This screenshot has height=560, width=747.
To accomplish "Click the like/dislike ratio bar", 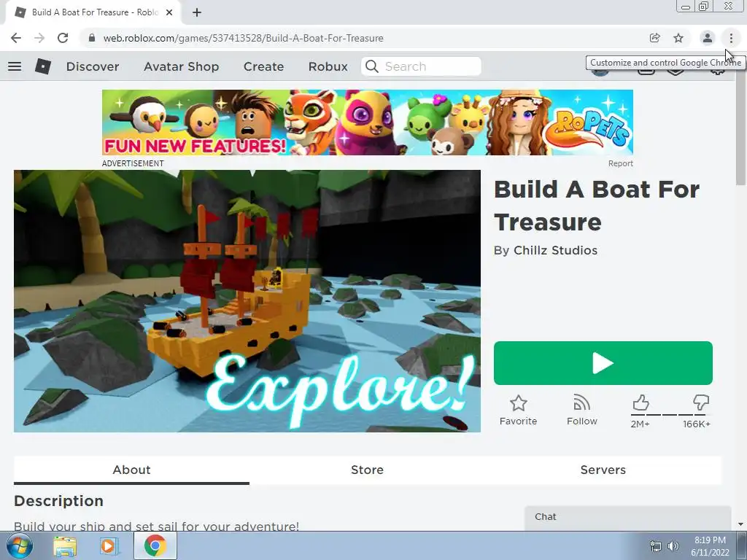I will pyautogui.click(x=671, y=414).
